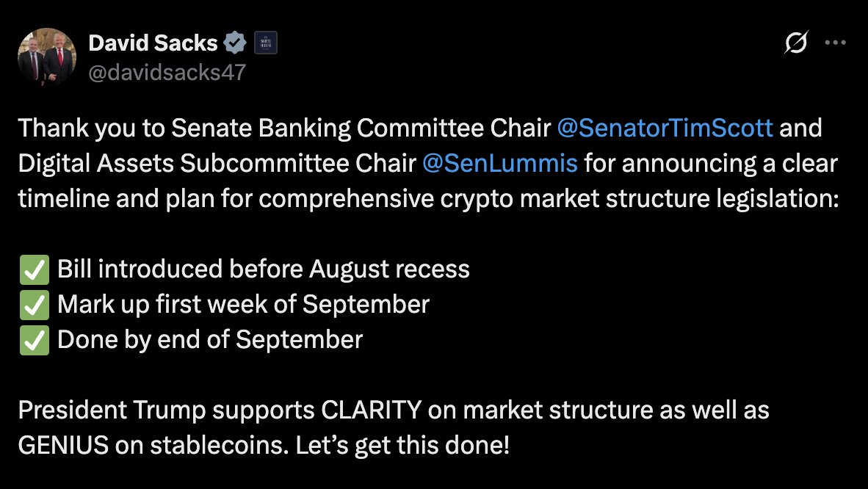
Task: Click 'Digital Assets Subcommittee Chair' text
Action: [x=217, y=164]
